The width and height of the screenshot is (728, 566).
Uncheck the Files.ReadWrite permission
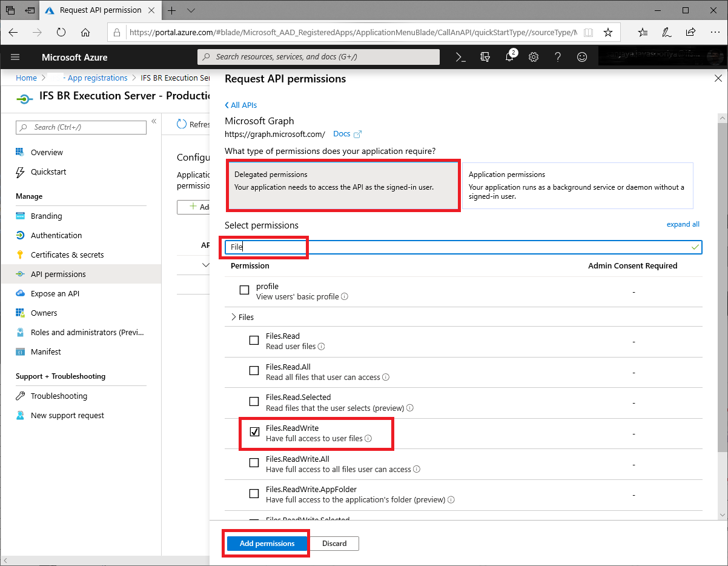(254, 432)
